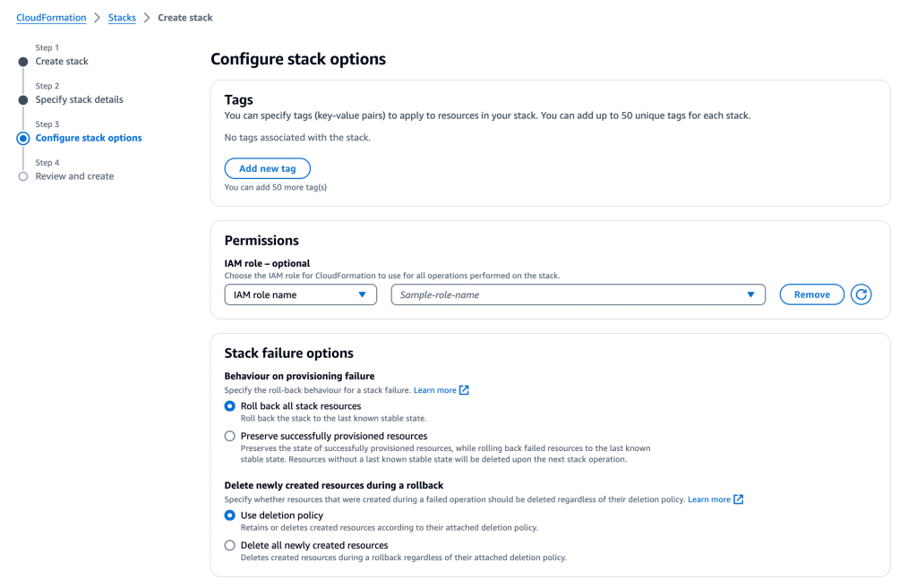Click the Step 3 active step circle

coord(21,137)
